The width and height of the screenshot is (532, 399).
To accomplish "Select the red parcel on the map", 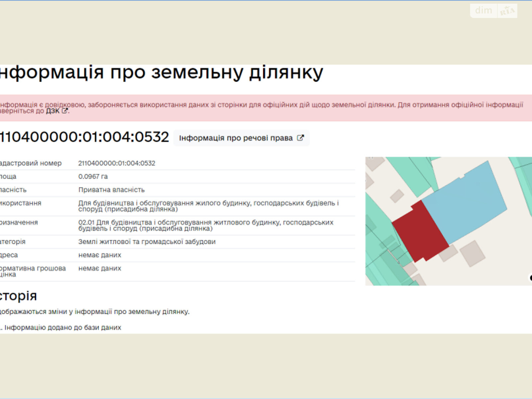I will pos(421,231).
